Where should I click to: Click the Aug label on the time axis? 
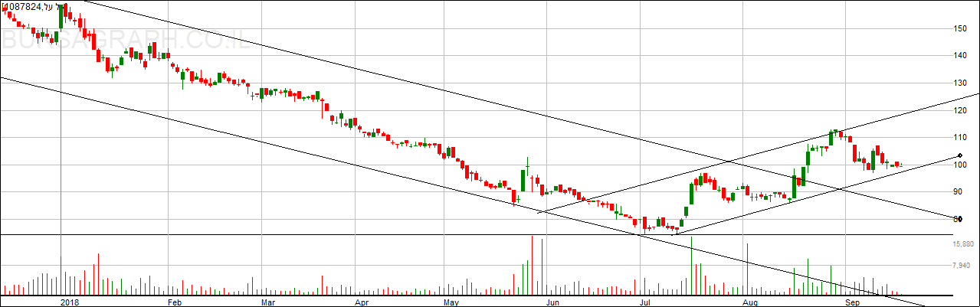(750, 302)
